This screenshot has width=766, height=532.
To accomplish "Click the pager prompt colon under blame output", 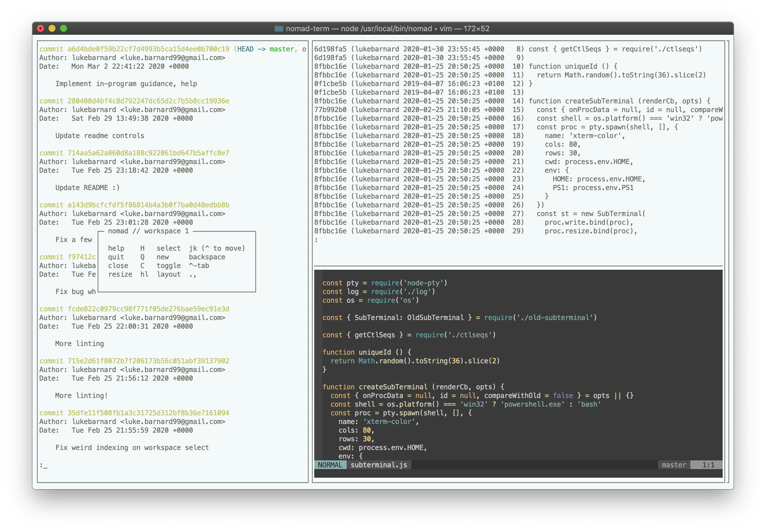I will coord(316,240).
